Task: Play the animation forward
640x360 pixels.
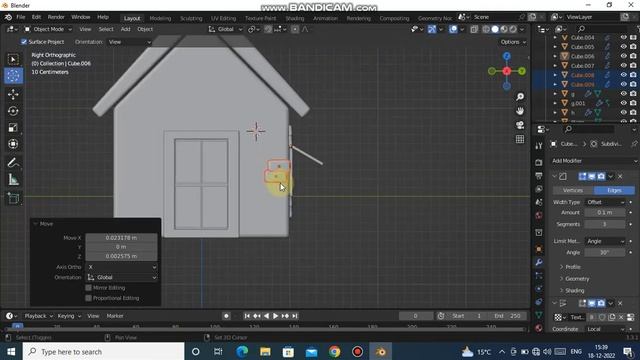Action: [276, 316]
